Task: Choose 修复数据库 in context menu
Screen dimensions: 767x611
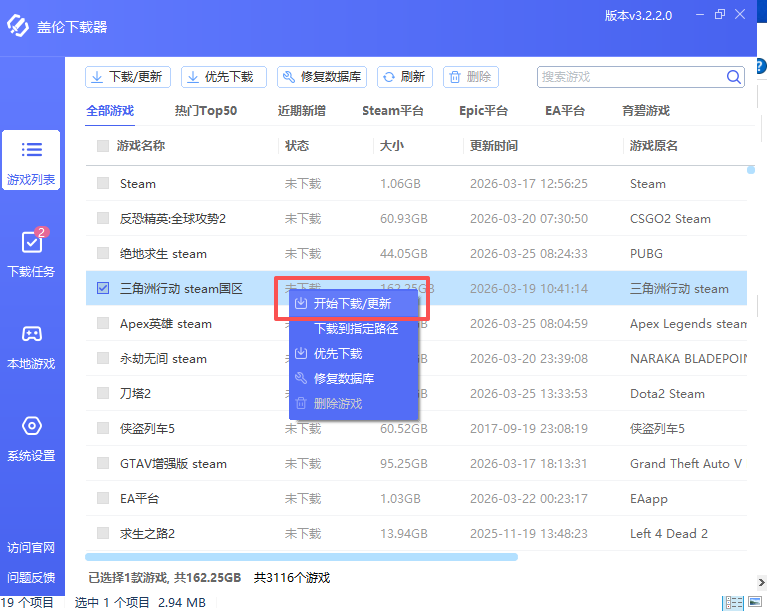Action: tap(354, 379)
